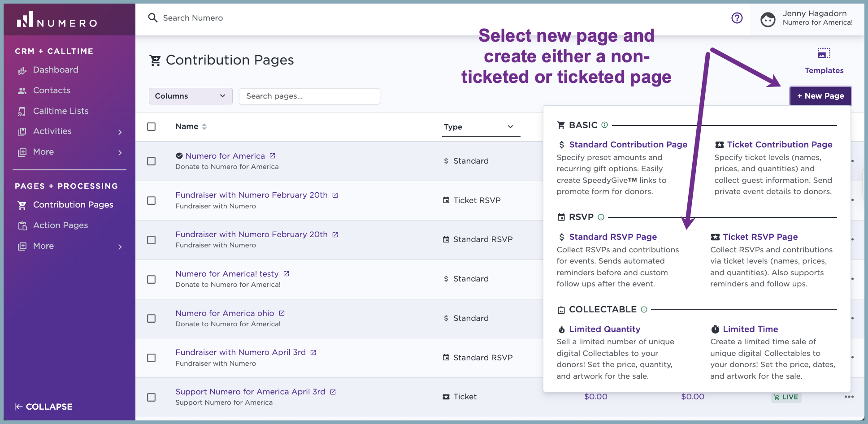Open external link for Ticket RSVP February 20th fundraiser

[x=335, y=195]
